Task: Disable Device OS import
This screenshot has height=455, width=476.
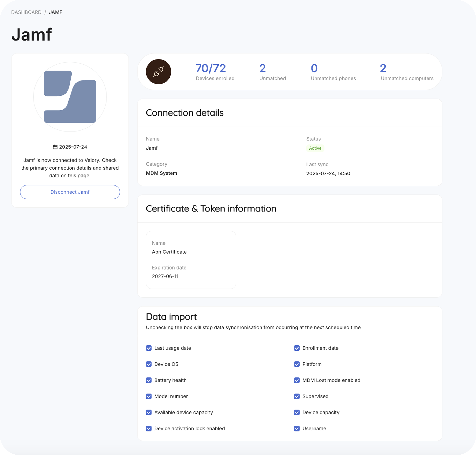Action: click(149, 364)
